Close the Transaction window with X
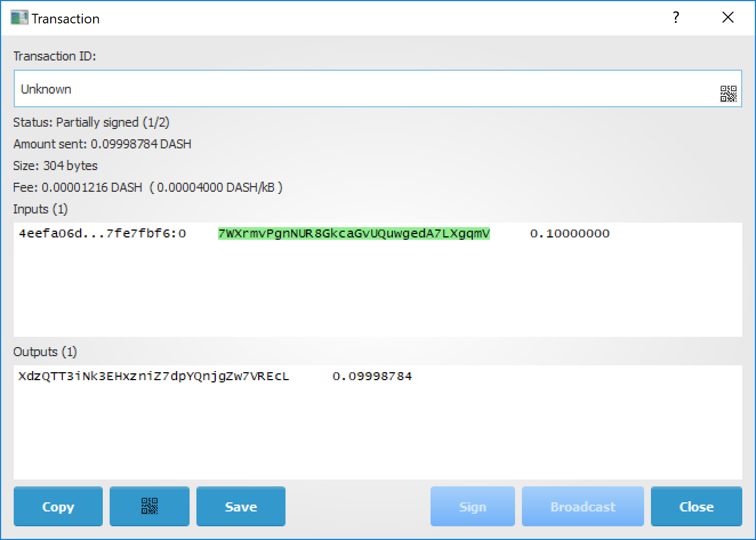This screenshot has width=756, height=540. point(727,18)
